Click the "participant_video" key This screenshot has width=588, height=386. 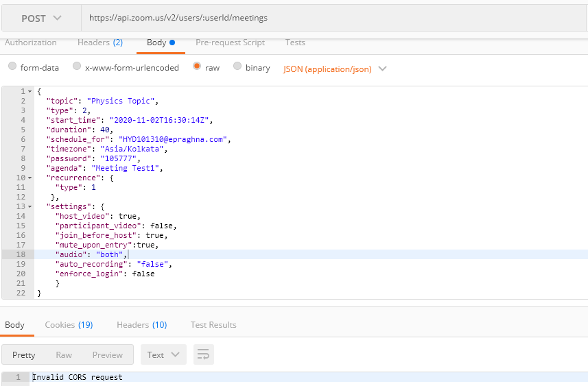pos(98,226)
